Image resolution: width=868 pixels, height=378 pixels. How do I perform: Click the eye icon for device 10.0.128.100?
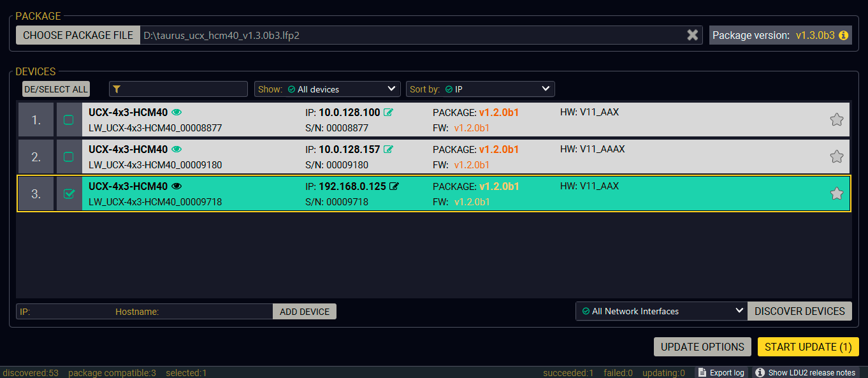[x=177, y=113]
